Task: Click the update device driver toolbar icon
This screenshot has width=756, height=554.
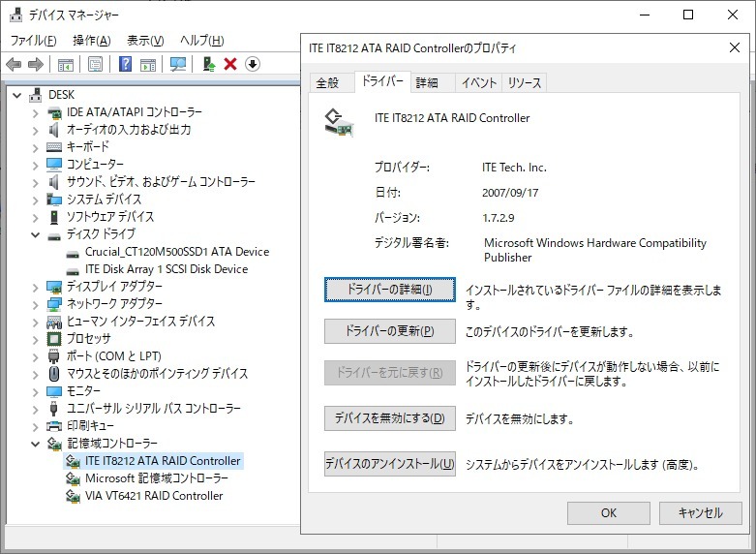Action: tap(209, 64)
